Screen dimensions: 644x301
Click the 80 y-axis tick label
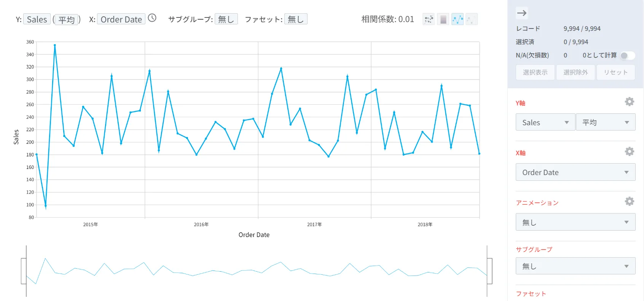click(x=31, y=217)
